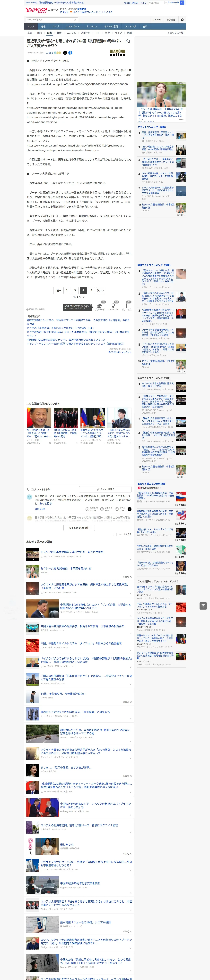The height and width of the screenshot is (980, 210).
Task: Select the 科学 category
Action: 107,33
